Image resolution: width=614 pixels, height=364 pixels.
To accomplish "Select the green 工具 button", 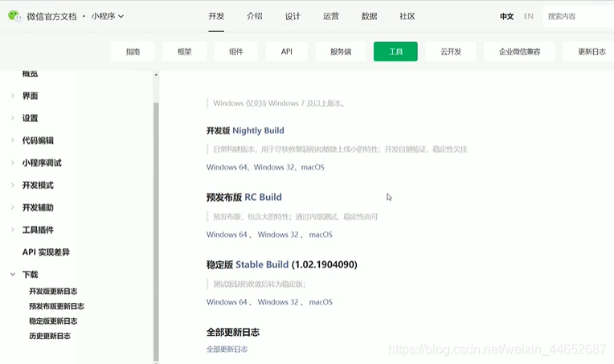I will [395, 51].
